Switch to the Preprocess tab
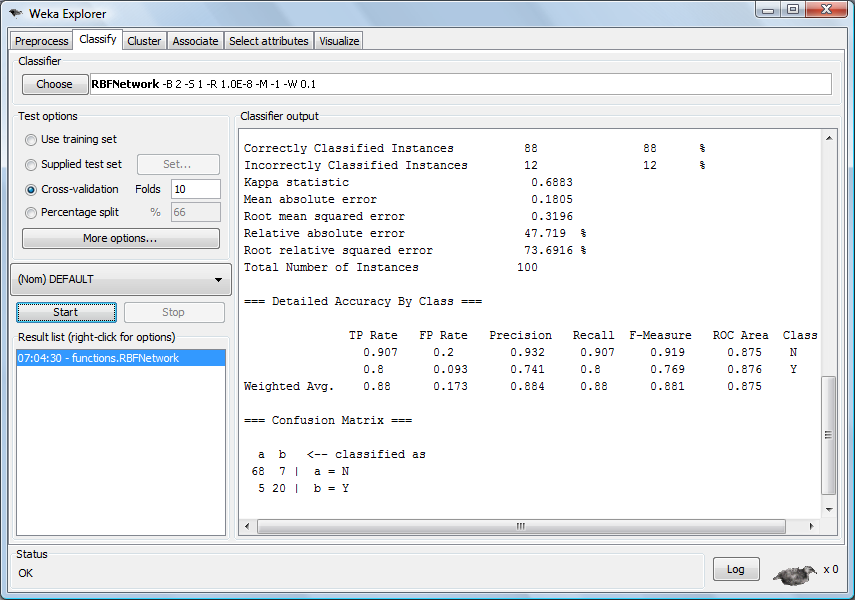Image resolution: width=855 pixels, height=600 pixels. pyautogui.click(x=41, y=41)
